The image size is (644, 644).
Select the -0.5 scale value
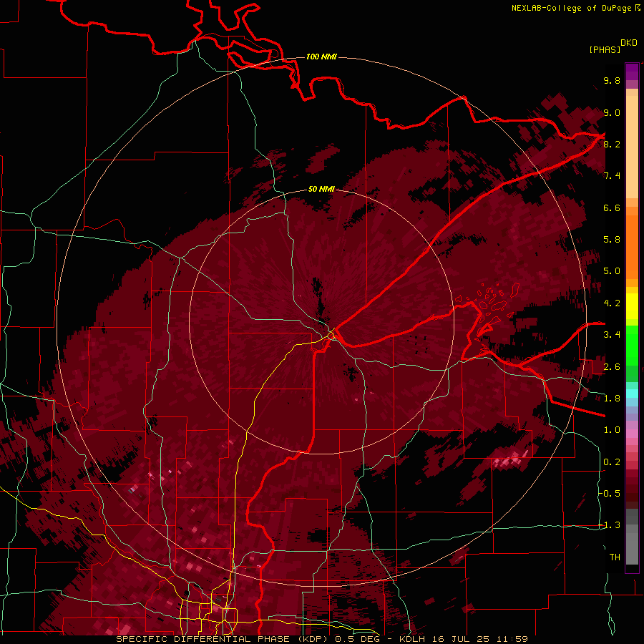(x=609, y=494)
